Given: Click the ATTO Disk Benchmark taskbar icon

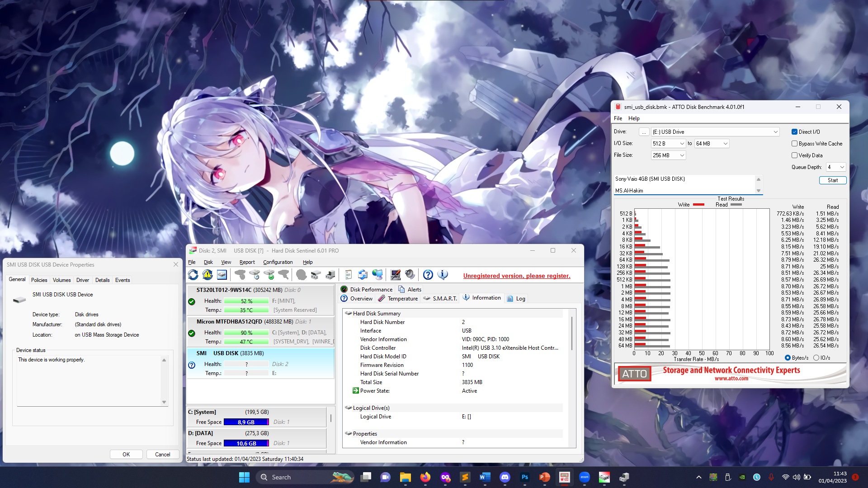Looking at the screenshot, I should click(564, 477).
